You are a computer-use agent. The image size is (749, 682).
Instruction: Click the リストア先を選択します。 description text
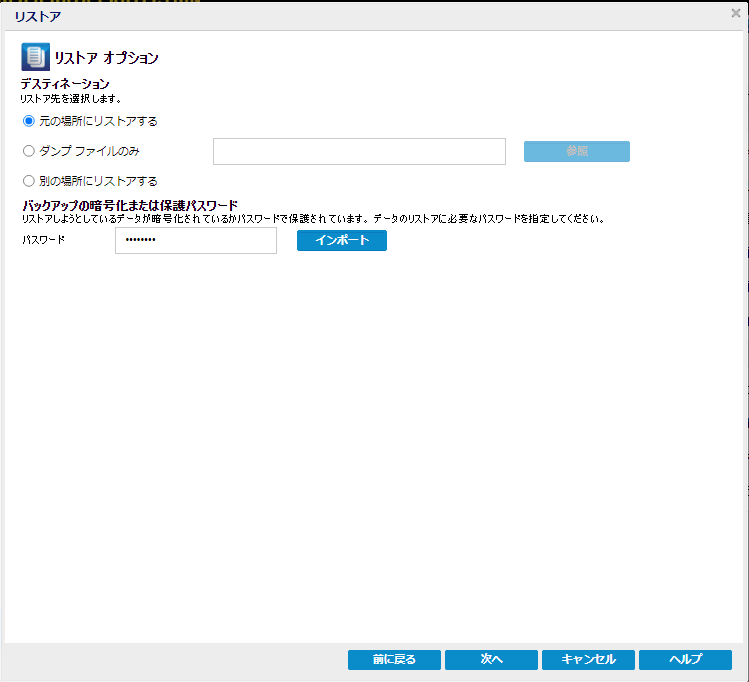(x=71, y=99)
